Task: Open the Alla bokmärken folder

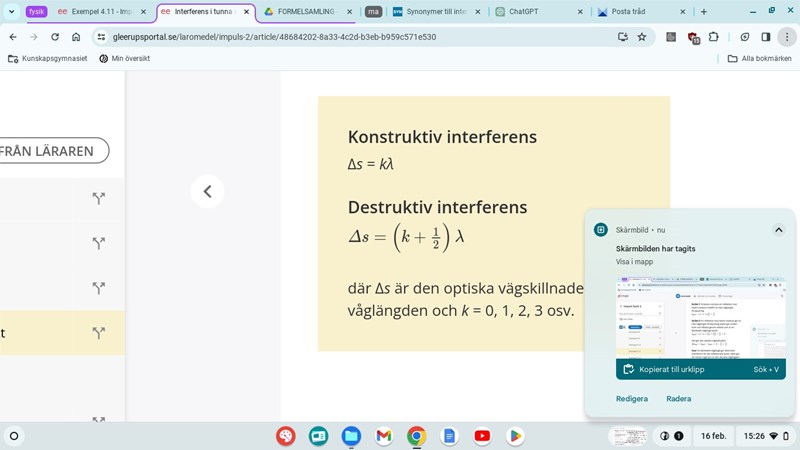Action: (x=760, y=58)
